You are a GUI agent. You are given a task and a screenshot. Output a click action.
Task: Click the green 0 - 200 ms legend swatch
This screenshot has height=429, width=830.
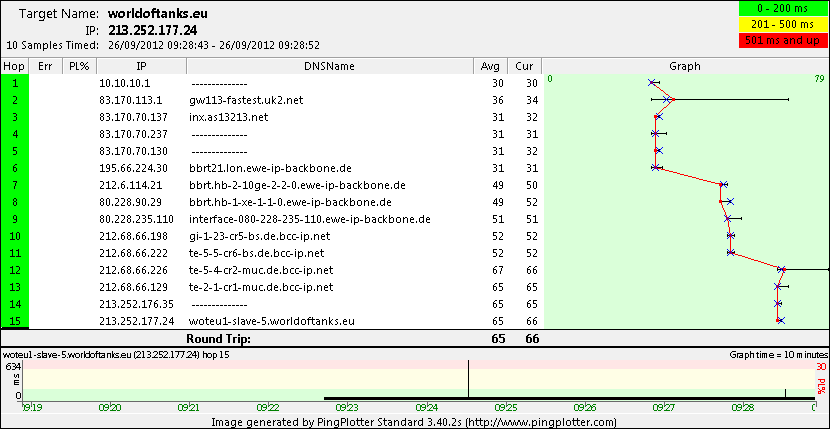pos(783,9)
